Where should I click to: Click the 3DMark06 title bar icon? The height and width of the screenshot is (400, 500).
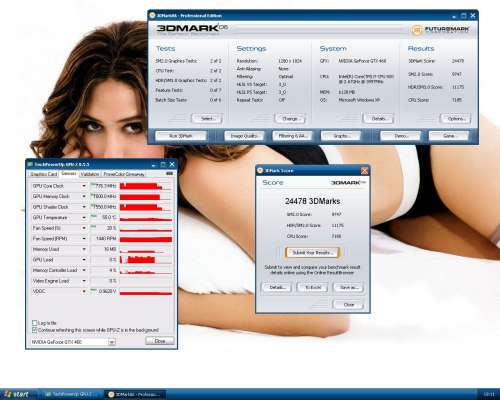click(x=152, y=16)
